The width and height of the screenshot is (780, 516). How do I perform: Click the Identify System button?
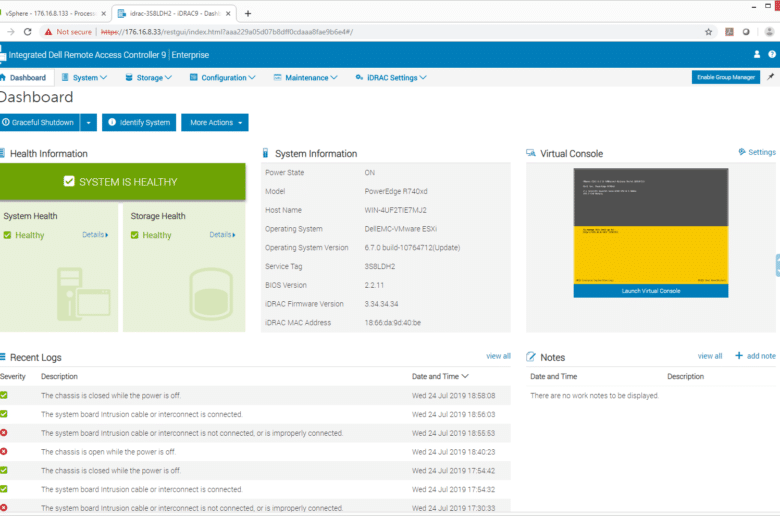point(139,122)
